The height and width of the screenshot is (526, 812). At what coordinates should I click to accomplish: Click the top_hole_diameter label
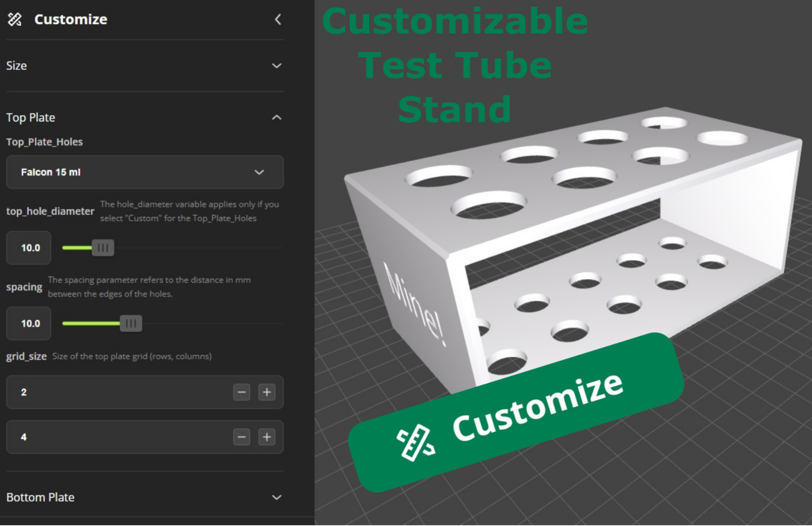(x=50, y=211)
